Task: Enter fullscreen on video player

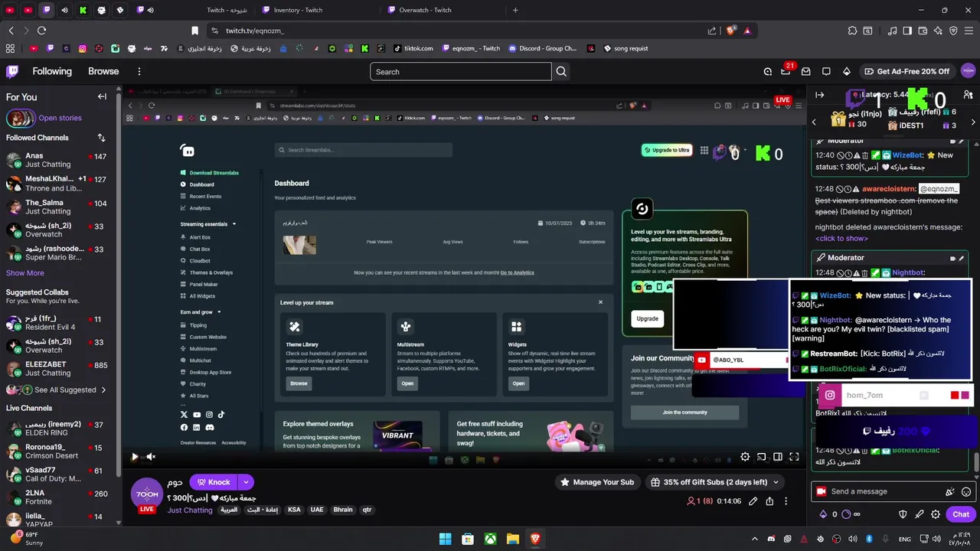Action: click(x=794, y=457)
